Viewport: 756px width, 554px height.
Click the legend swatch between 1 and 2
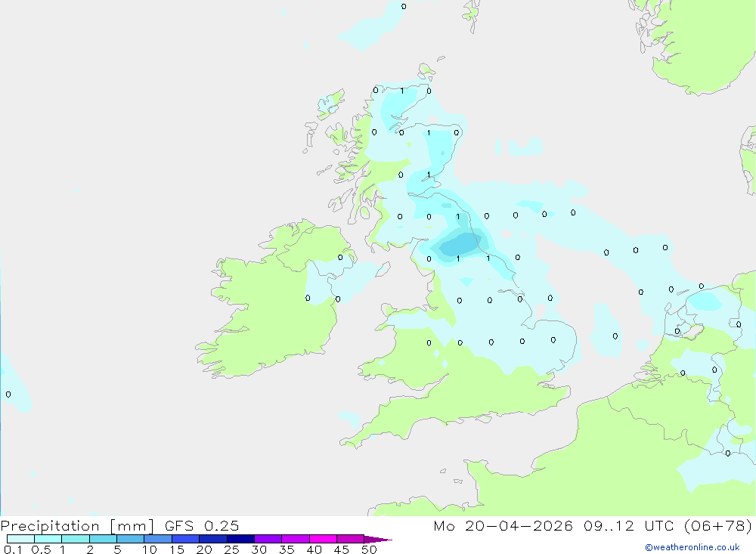75,539
